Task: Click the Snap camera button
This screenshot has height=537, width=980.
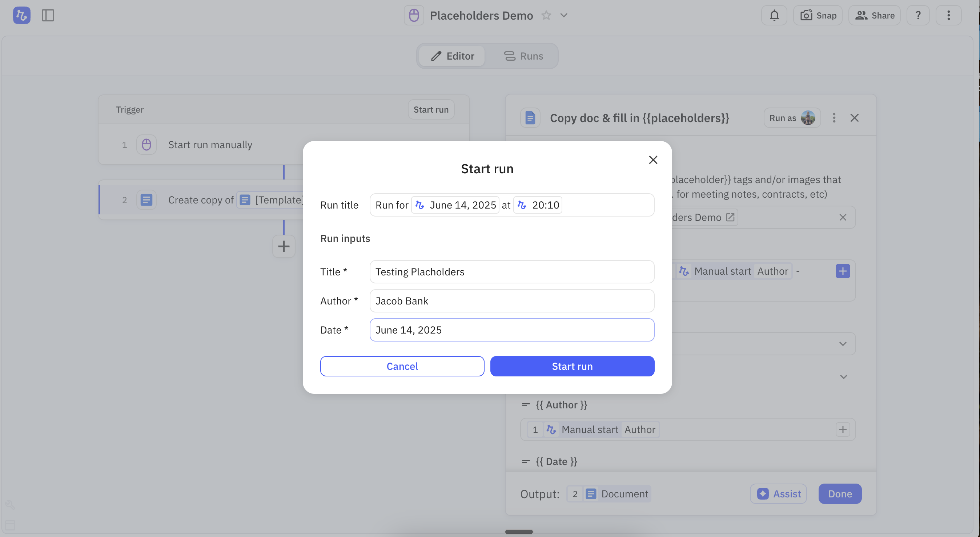Action: 818,16
